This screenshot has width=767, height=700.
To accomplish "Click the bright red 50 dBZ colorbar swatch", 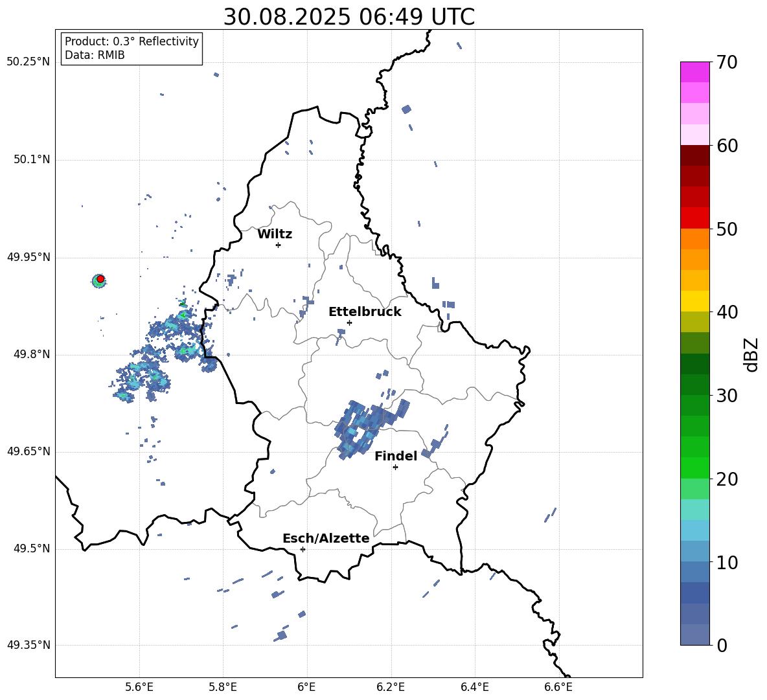I will tap(694, 218).
